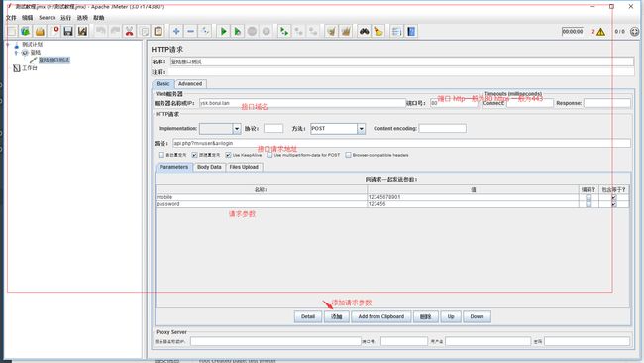The height and width of the screenshot is (363, 644).
Task: Collapse the test plan tree root node
Action: pos(8,44)
